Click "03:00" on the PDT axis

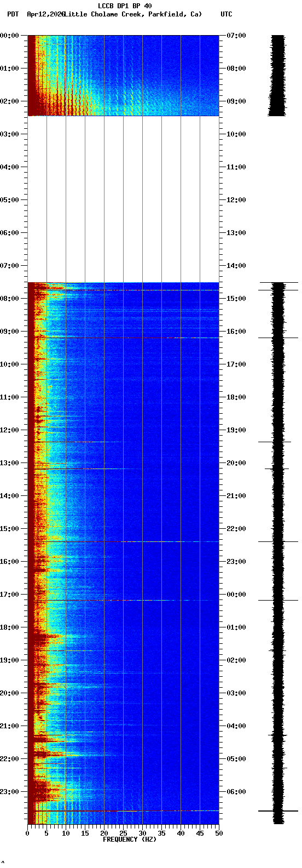pos(9,134)
